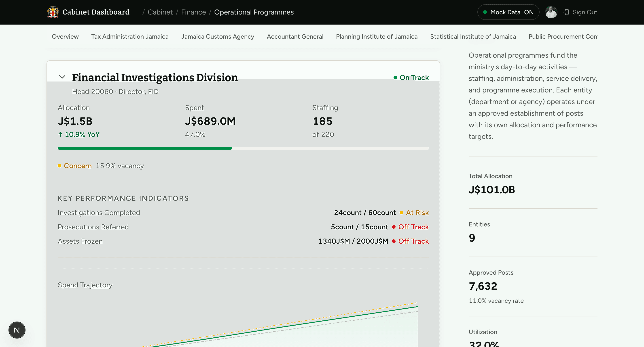
Task: Toggle the Mock Data ON switch
Action: pyautogui.click(x=508, y=12)
